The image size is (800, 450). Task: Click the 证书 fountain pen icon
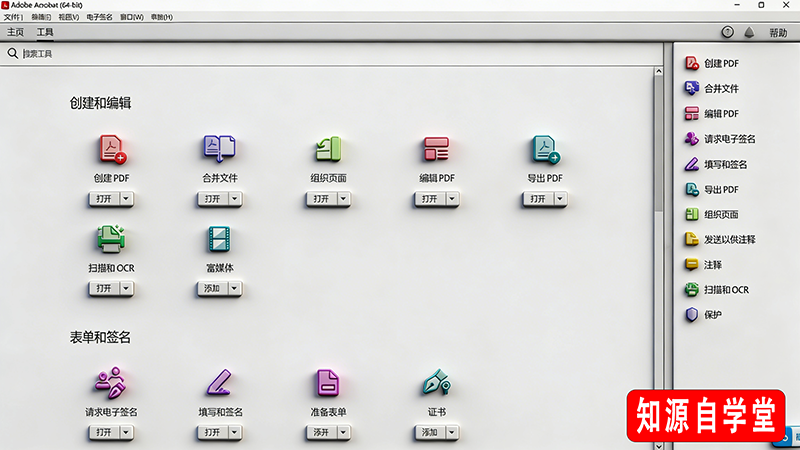click(x=437, y=383)
